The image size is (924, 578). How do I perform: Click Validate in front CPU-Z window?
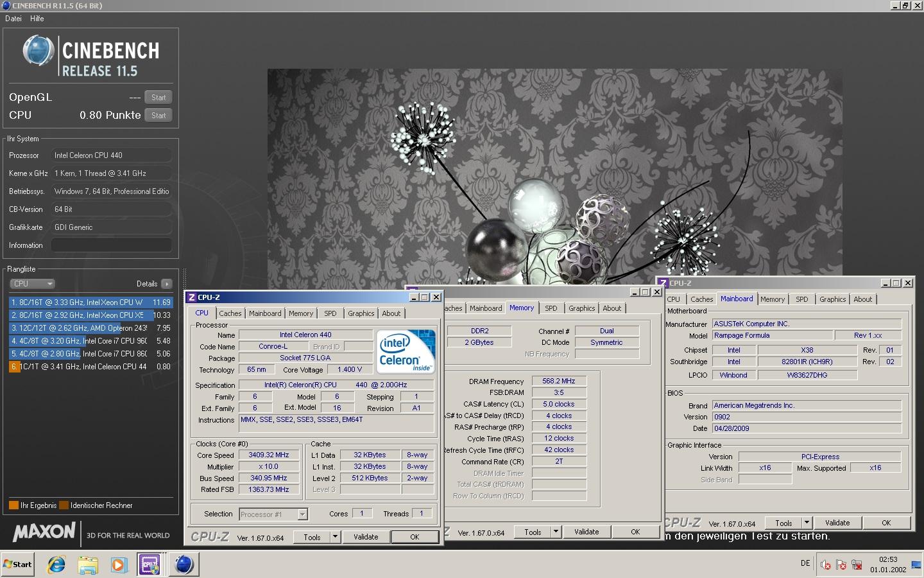click(366, 538)
